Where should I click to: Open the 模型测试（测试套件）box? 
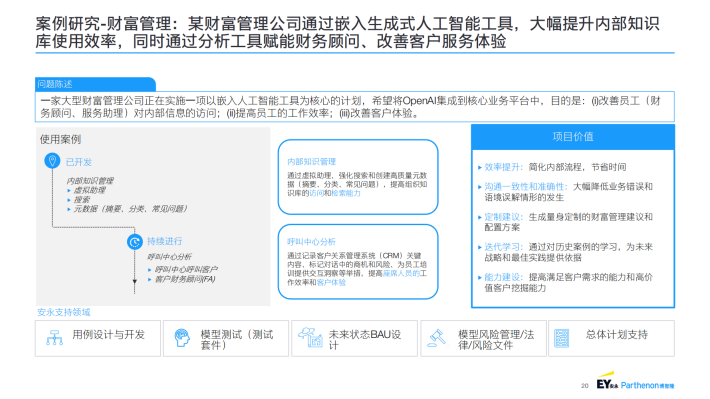225,338
